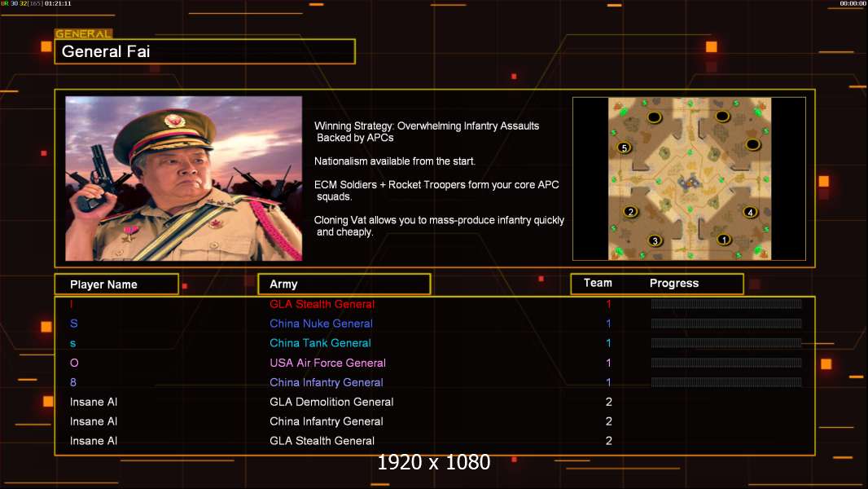This screenshot has width=868, height=489.
Task: Click team number 1 for China Nuke General
Action: [608, 324]
